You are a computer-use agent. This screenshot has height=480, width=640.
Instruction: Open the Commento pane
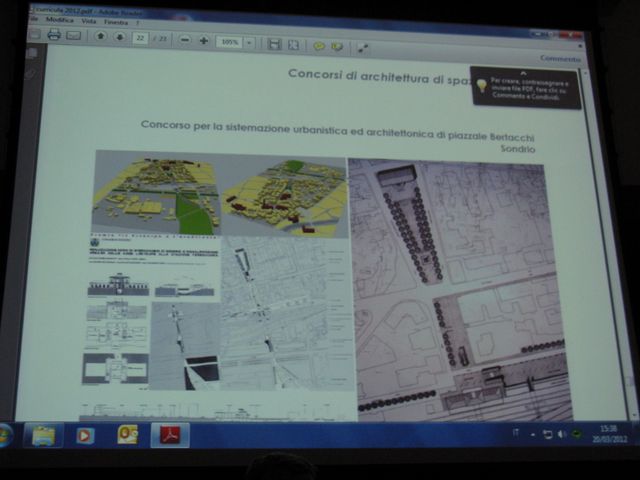tap(560, 58)
